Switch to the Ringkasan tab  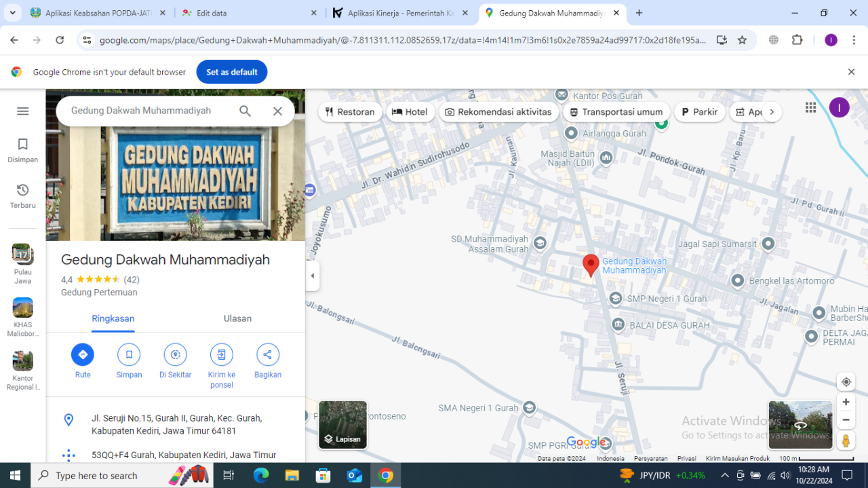(113, 318)
